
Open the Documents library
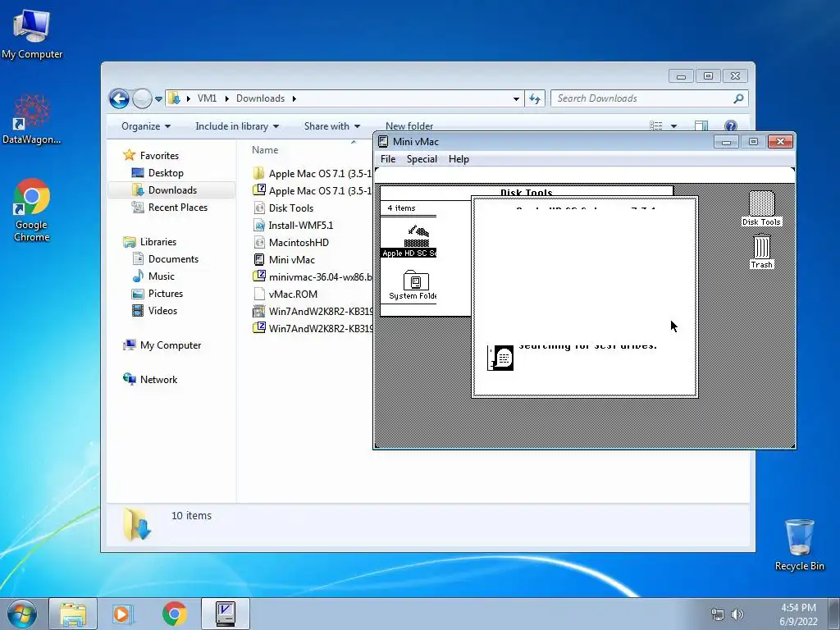173,259
